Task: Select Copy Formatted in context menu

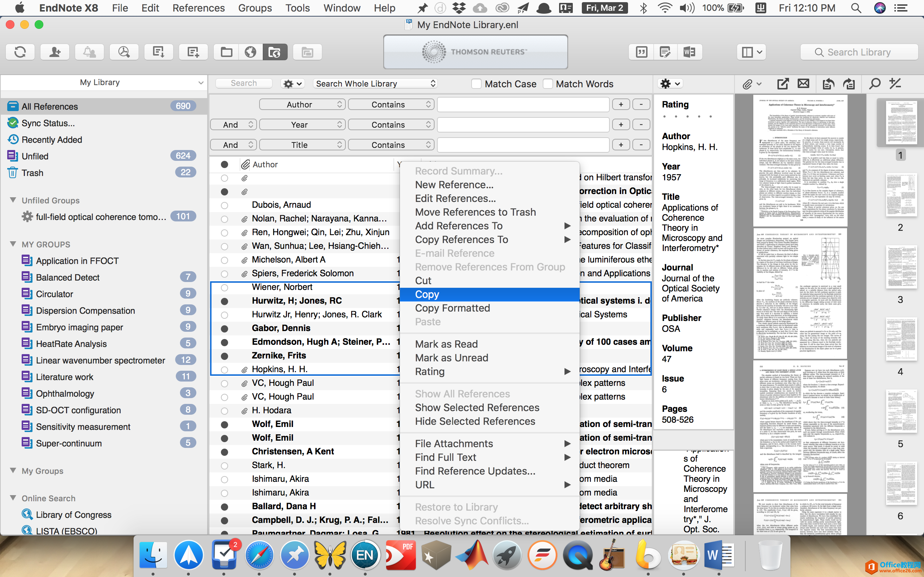Action: (x=452, y=308)
